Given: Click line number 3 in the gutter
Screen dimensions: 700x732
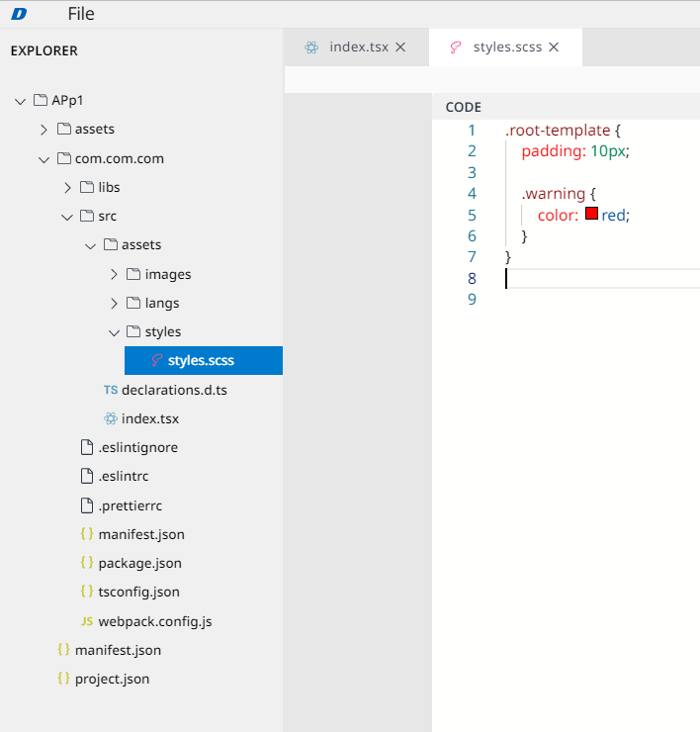Looking at the screenshot, I should click(x=472, y=173).
